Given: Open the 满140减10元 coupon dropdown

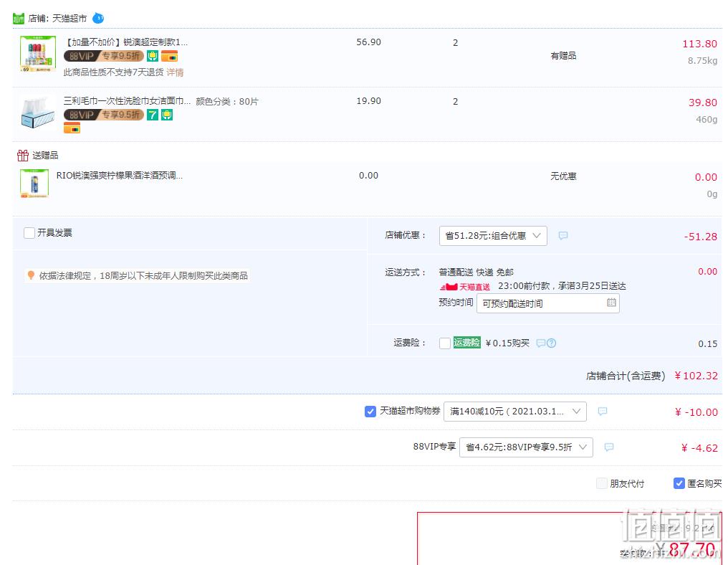Looking at the screenshot, I should (x=515, y=412).
